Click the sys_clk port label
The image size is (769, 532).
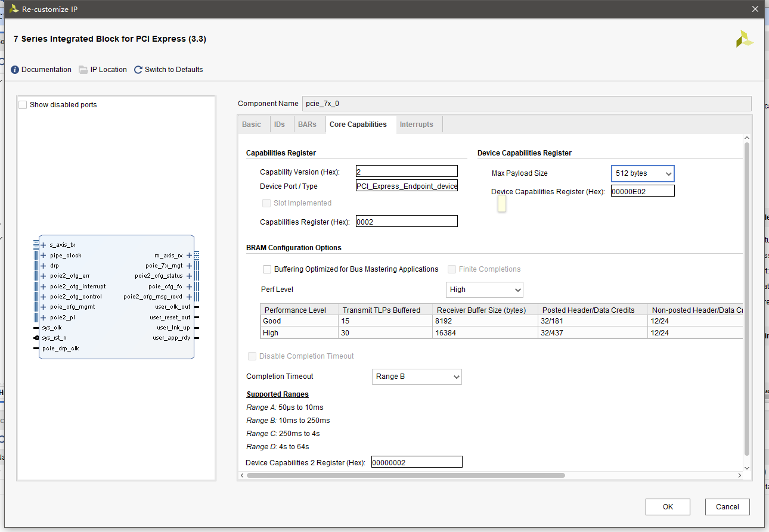coord(52,328)
